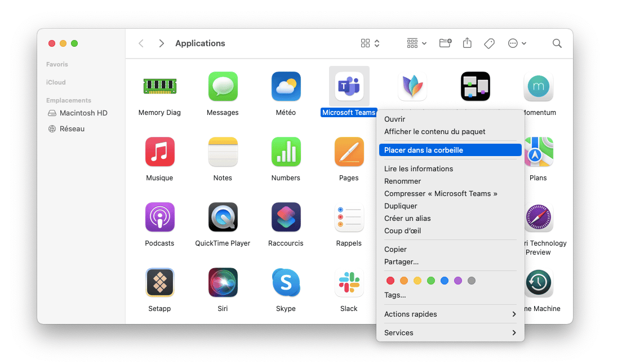
Task: Click the multicolor leaf app icon
Action: (x=412, y=86)
